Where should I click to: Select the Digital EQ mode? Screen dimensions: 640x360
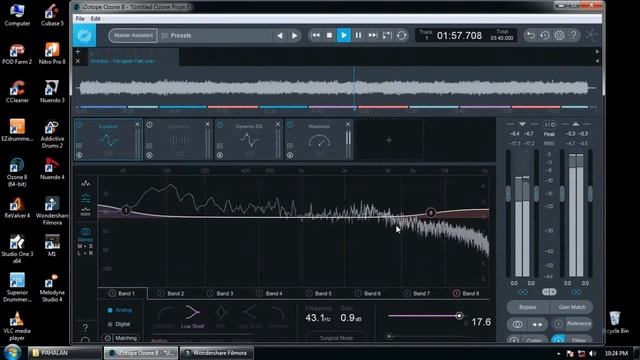(119, 324)
